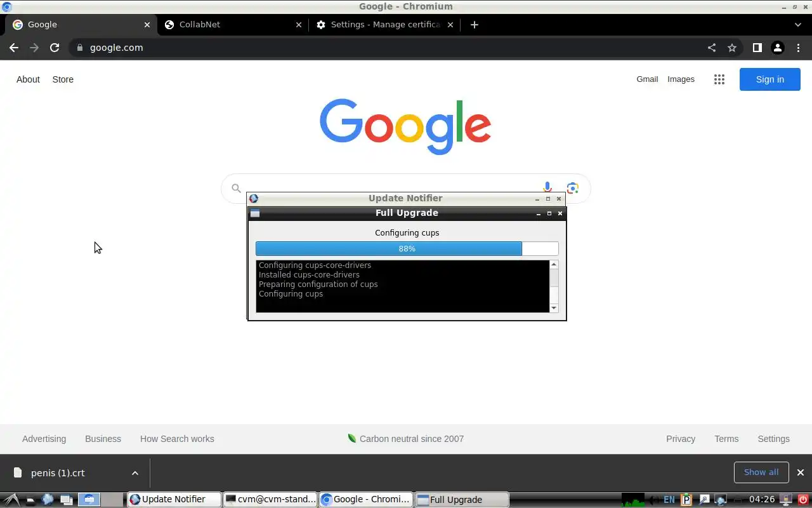The height and width of the screenshot is (508, 812).
Task: Open the Google apps grid
Action: pyautogui.click(x=719, y=79)
